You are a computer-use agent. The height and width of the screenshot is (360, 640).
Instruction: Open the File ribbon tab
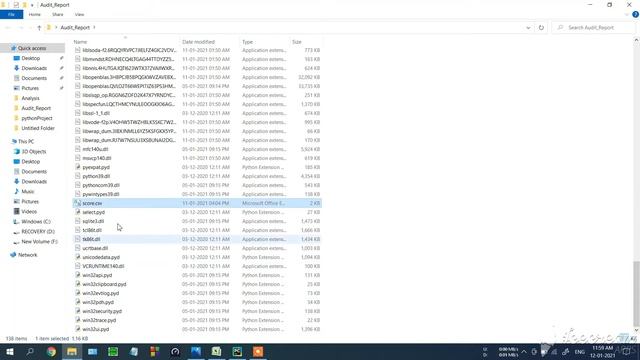click(x=11, y=14)
